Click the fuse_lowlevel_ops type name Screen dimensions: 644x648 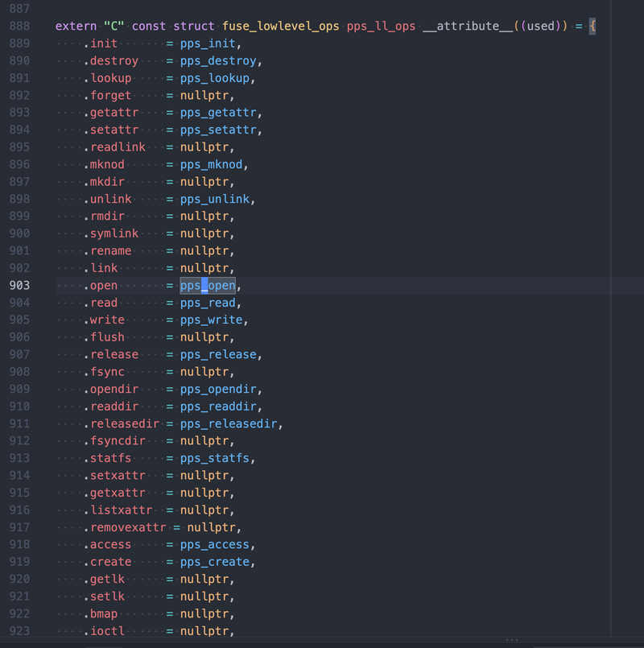pyautogui.click(x=281, y=26)
